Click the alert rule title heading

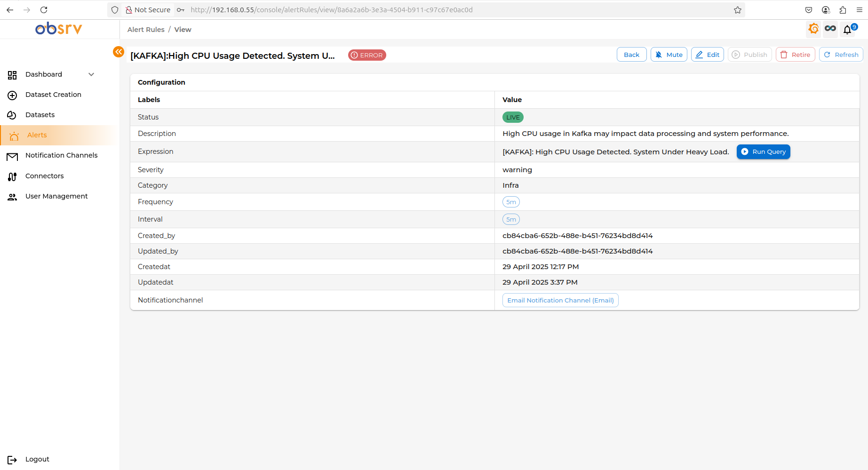(x=232, y=56)
